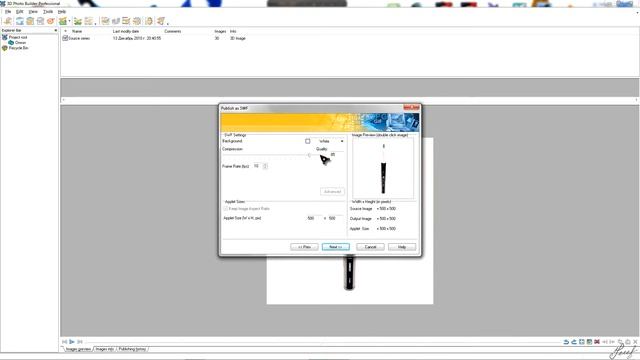This screenshot has width=640, height=360.
Task: Open the Help menu
Action: (x=62, y=12)
